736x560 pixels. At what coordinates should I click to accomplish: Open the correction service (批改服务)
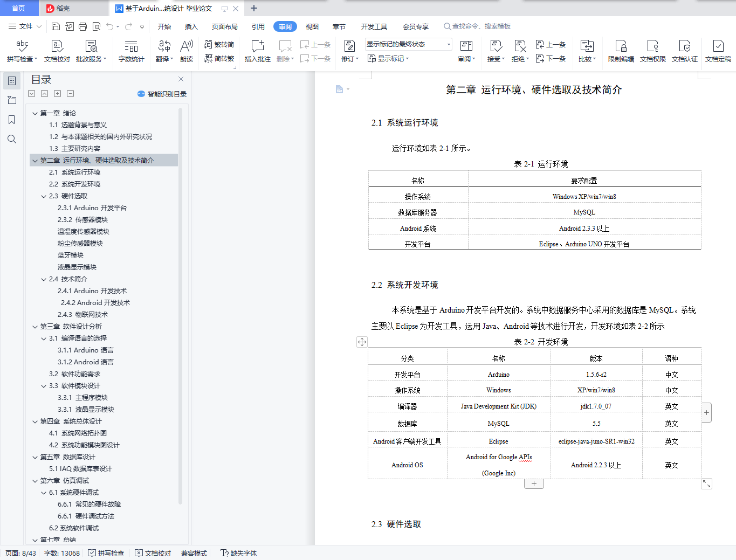(91, 51)
